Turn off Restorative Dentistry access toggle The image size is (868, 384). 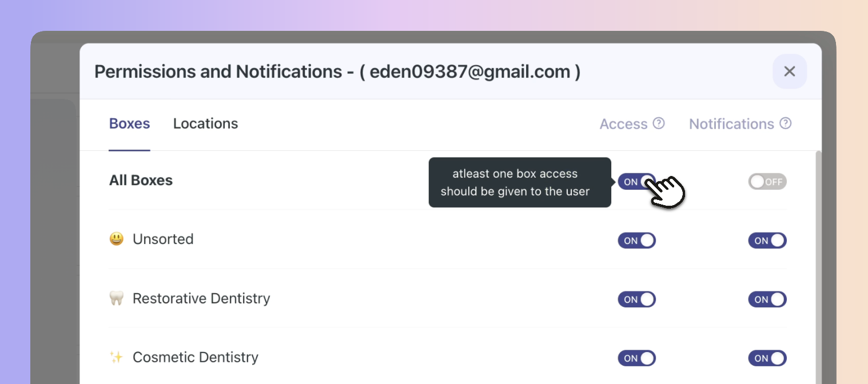(636, 299)
